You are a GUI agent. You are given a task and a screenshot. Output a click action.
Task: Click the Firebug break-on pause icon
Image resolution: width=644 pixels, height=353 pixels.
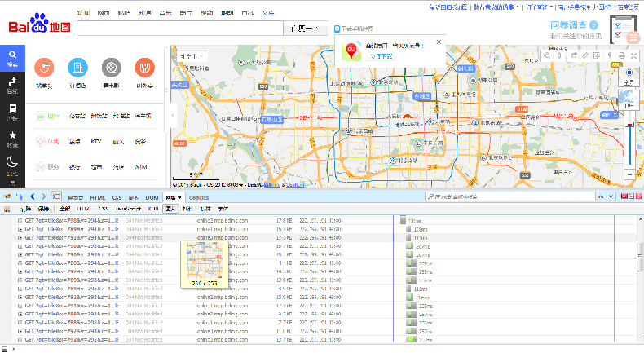coord(7,209)
